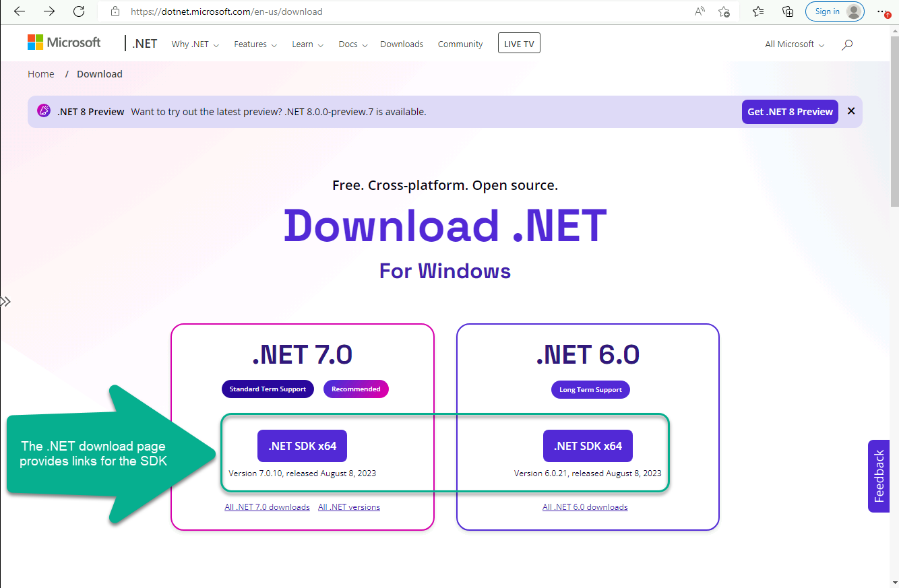Screen dimensions: 899x588
Task: Expand the All Microsoft menu
Action: [x=795, y=44]
